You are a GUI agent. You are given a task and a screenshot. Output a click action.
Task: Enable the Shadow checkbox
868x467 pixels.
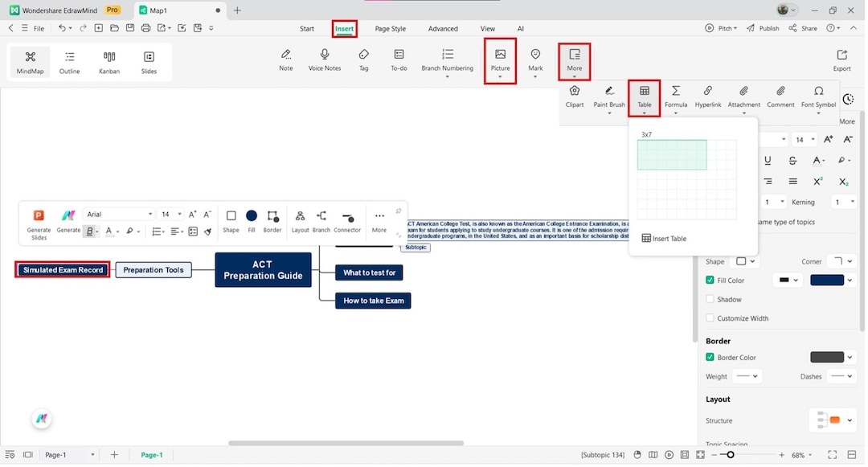click(x=710, y=299)
